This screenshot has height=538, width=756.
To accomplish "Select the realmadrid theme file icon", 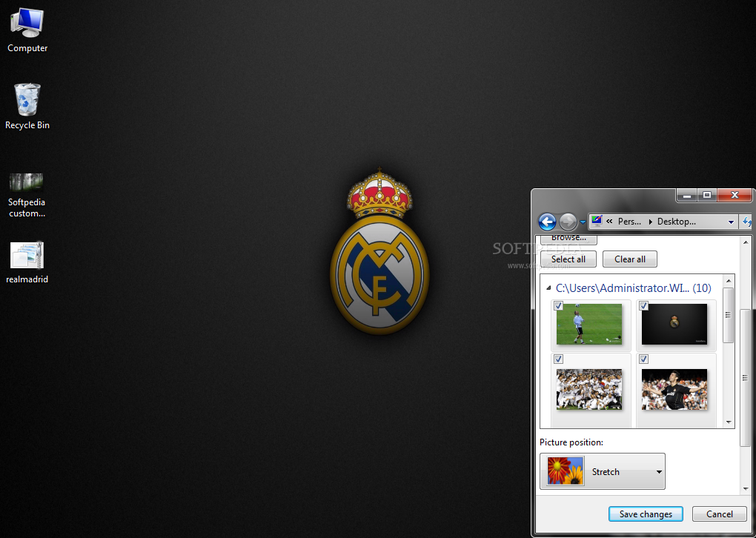I will click(27, 262).
